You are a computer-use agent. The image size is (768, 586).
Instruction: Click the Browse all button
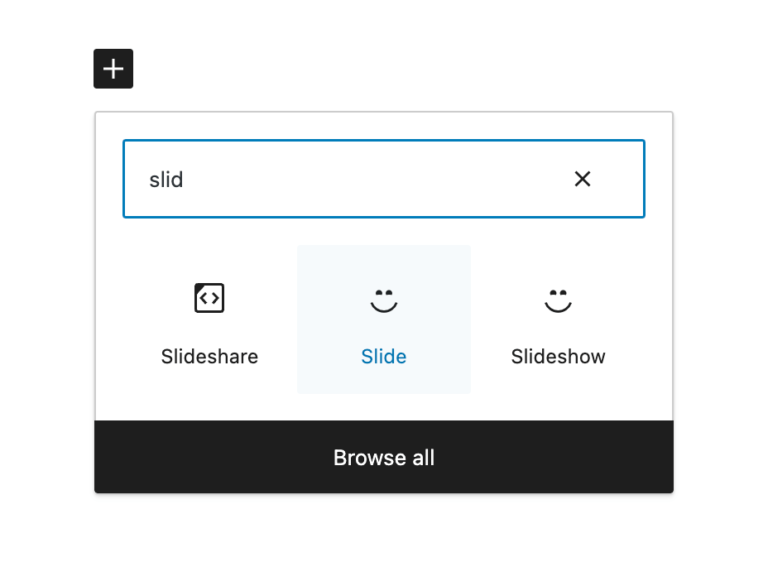(384, 457)
